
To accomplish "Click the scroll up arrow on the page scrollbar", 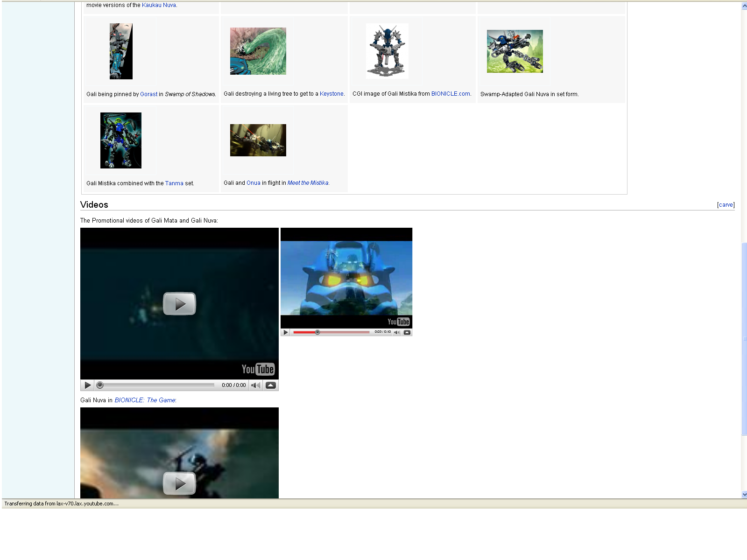I will click(x=744, y=6).
